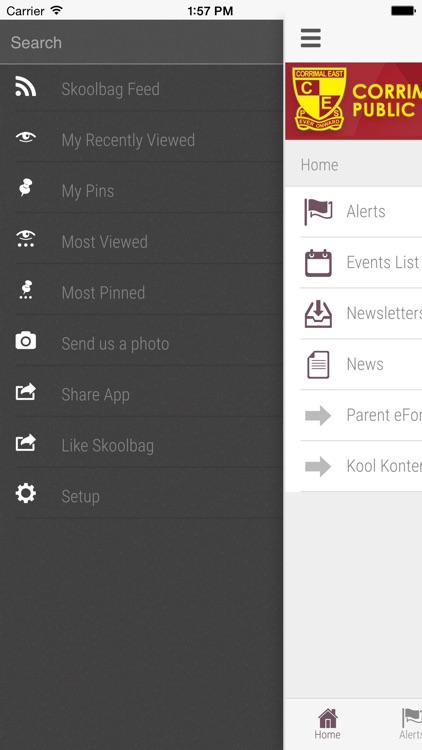The image size is (422, 750).
Task: Open the Kool Kontent arrow entry
Action: 361,466
